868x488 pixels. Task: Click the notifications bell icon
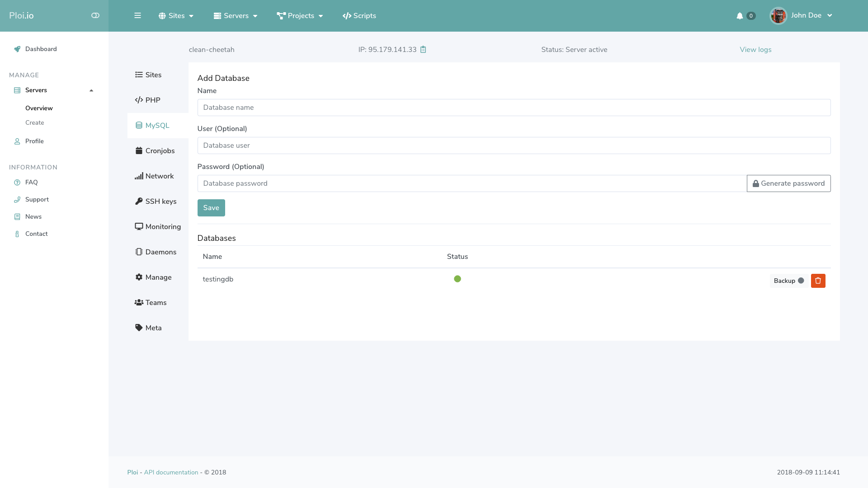click(740, 16)
